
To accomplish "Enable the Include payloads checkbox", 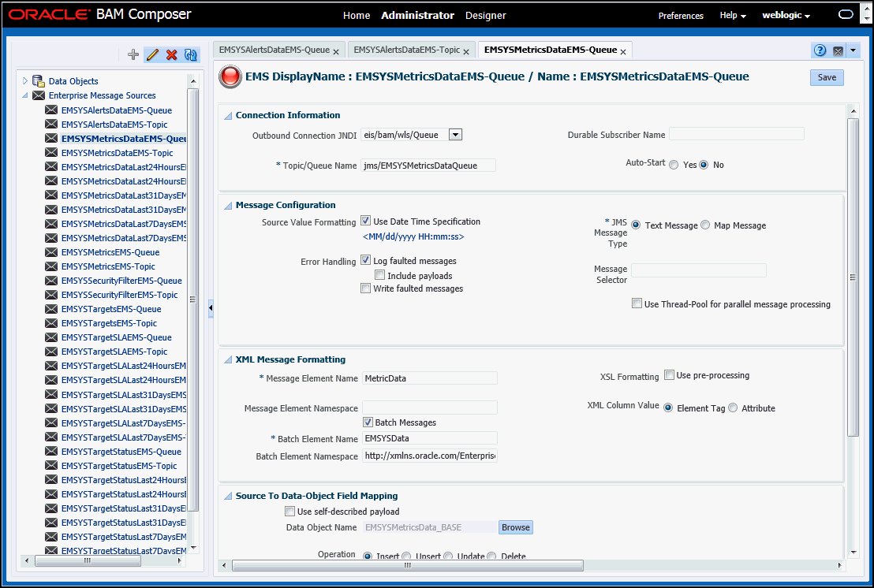I will (379, 274).
